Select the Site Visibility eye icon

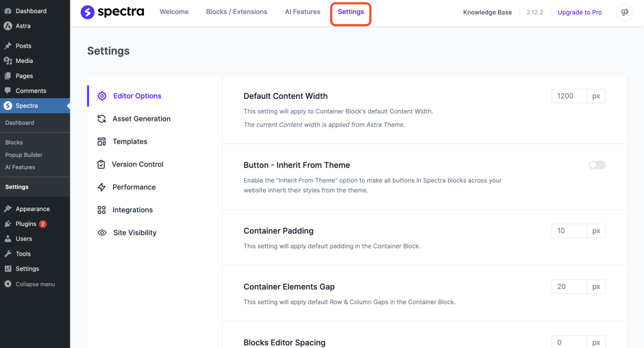tap(101, 233)
